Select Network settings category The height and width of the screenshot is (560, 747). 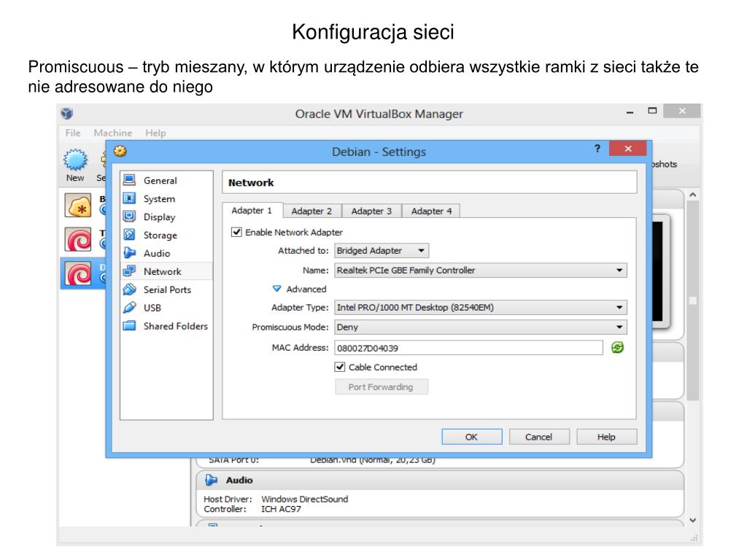click(x=166, y=271)
